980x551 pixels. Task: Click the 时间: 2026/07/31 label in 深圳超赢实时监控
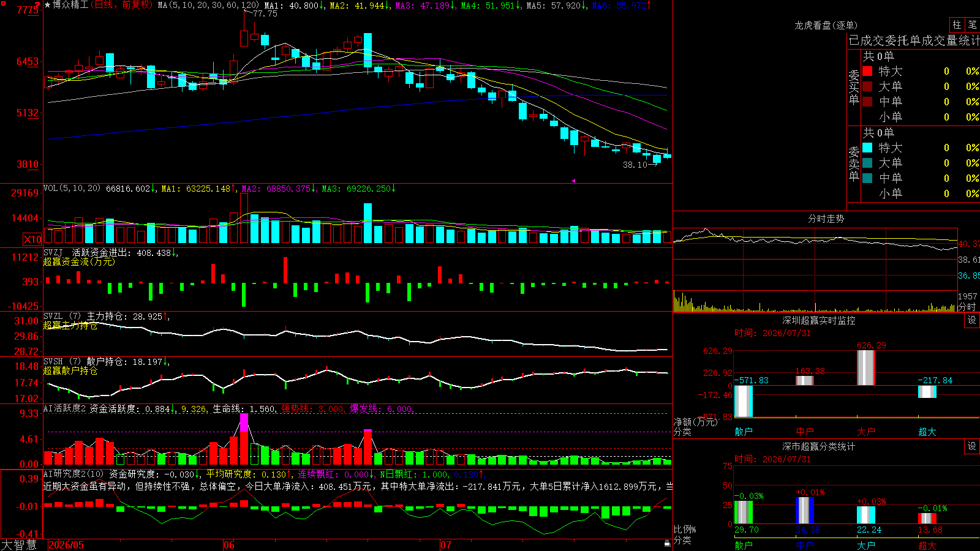click(772, 333)
